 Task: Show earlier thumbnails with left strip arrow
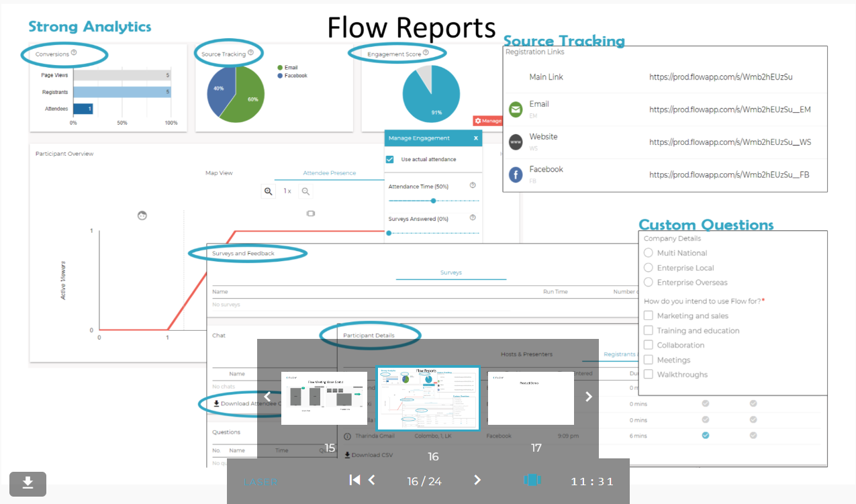pos(267,397)
